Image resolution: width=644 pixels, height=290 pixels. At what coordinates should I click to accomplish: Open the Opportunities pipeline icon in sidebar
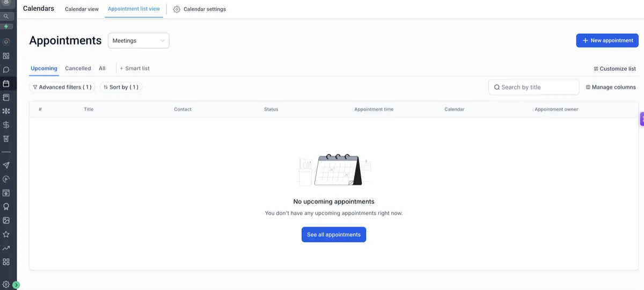click(6, 111)
